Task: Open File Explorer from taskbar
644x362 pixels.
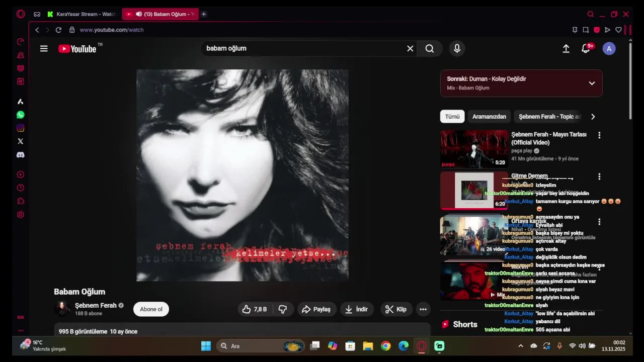Action: click(368, 346)
